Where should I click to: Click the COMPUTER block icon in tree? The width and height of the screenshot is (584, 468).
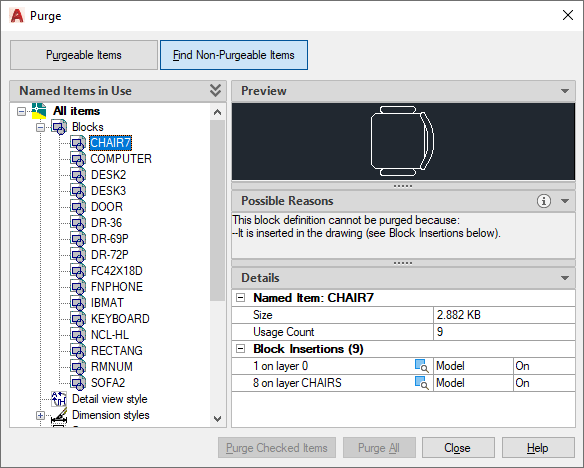pos(78,159)
